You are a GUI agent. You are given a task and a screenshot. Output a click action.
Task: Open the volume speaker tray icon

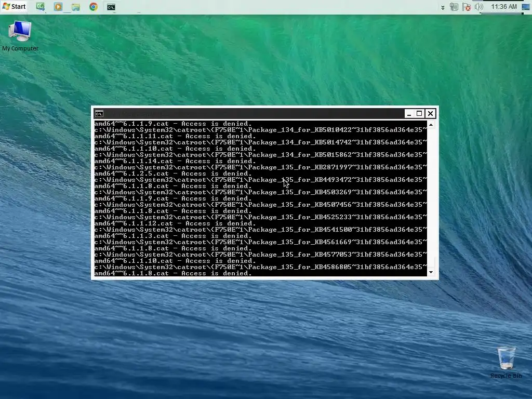pyautogui.click(x=478, y=7)
